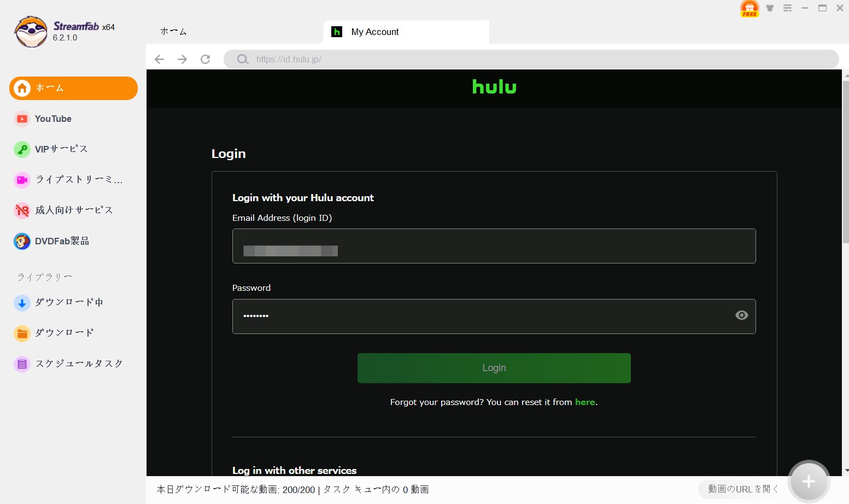Click the Email Address input field
This screenshot has height=504, width=849.
[494, 246]
